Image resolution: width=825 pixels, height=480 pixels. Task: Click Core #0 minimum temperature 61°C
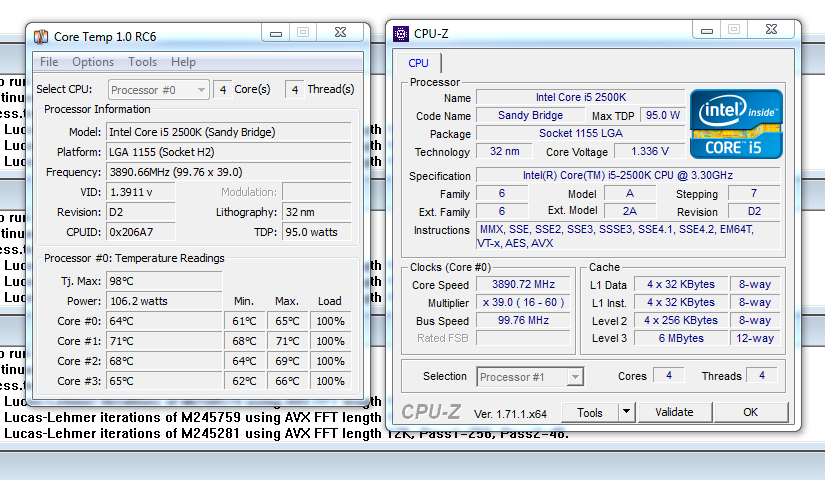click(x=245, y=321)
